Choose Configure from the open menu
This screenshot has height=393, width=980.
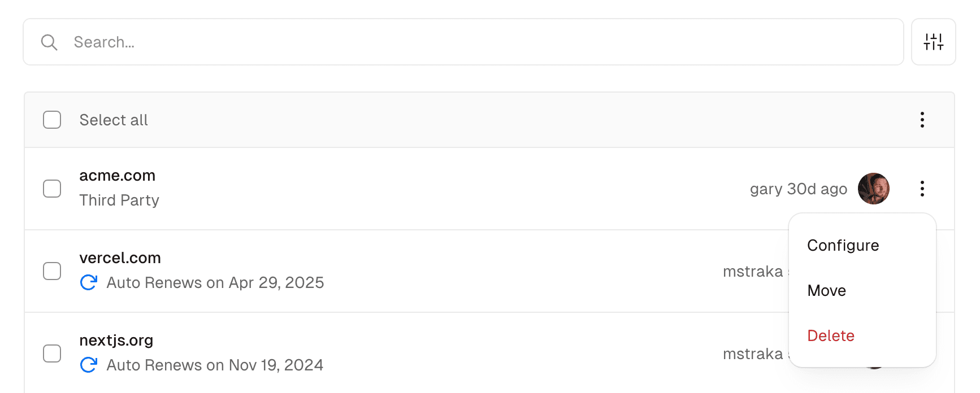click(843, 245)
